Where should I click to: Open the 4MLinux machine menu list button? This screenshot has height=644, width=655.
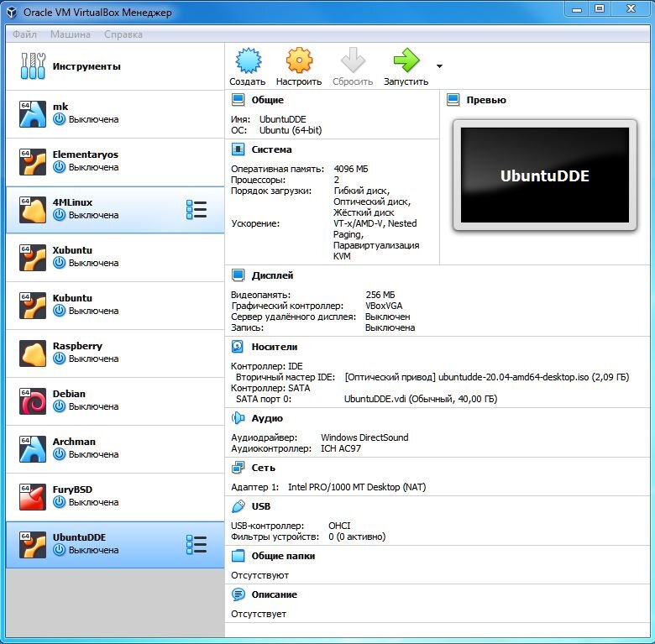pos(196,209)
